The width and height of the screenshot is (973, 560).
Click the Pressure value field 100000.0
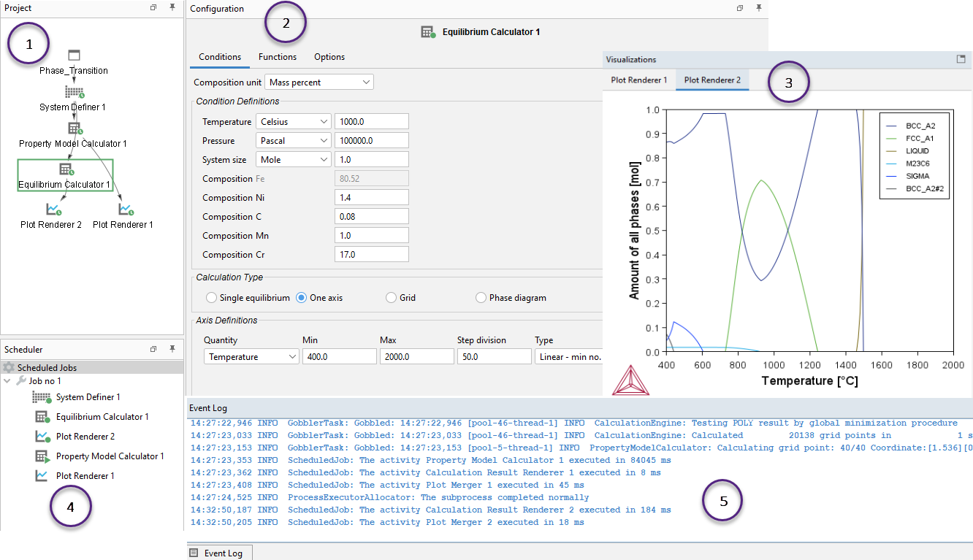coord(372,141)
